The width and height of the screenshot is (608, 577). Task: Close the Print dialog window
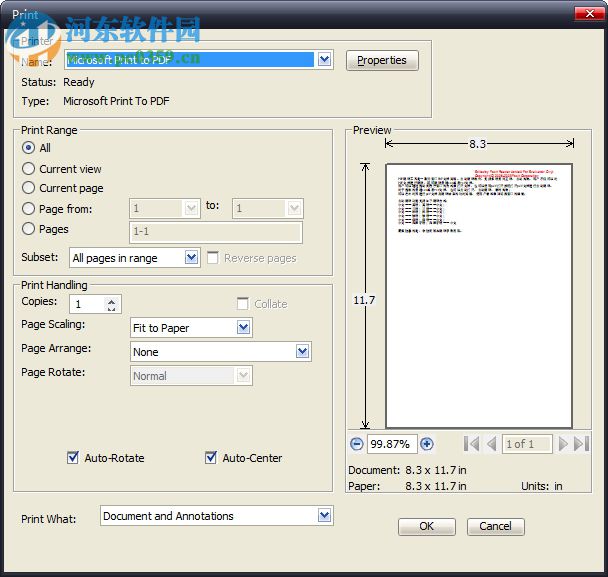587,13
